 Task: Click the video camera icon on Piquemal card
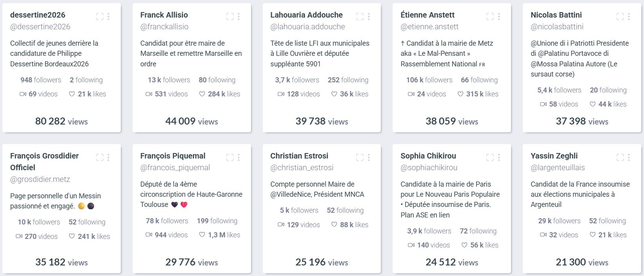click(149, 235)
